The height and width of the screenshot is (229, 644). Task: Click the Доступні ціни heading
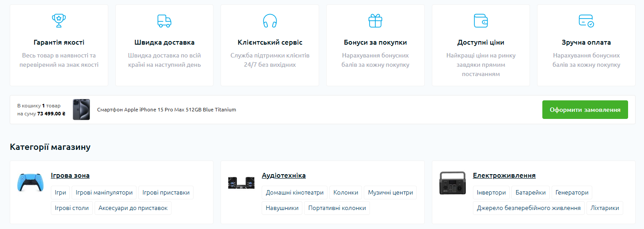(481, 42)
